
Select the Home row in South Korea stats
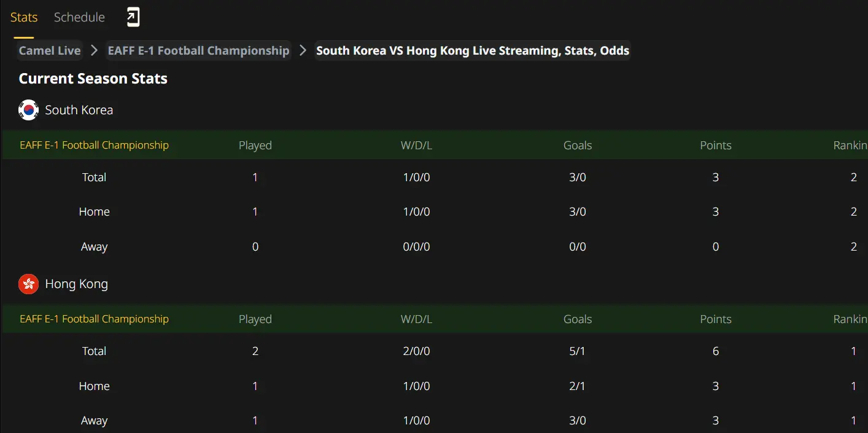coord(434,212)
